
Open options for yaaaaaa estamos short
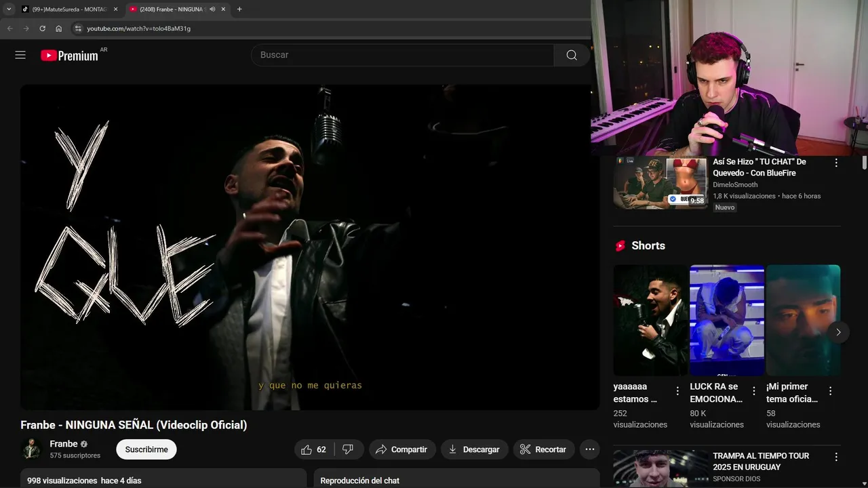click(x=677, y=391)
